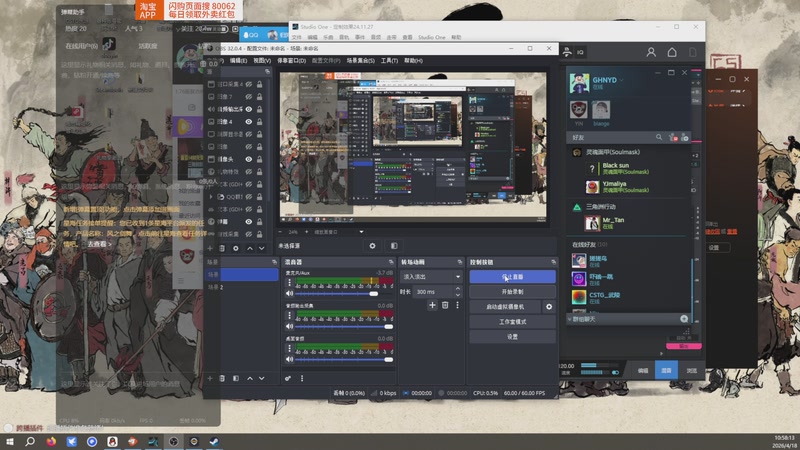Enable 工作室模式 button
The width and height of the screenshot is (800, 450).
pos(512,322)
